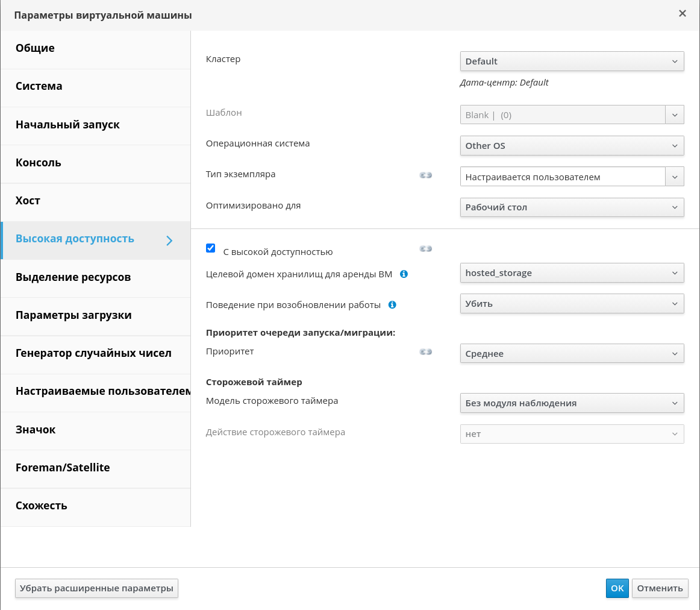This screenshot has width=700, height=610.
Task: Click info icon for Поведение при возобновлении работы
Action: (392, 305)
